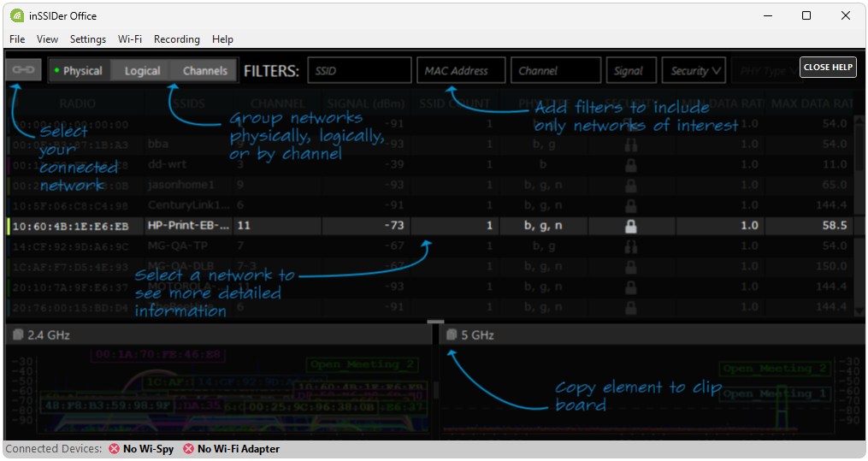This screenshot has height=461, width=868.
Task: Open the Recording menu
Action: (x=176, y=39)
